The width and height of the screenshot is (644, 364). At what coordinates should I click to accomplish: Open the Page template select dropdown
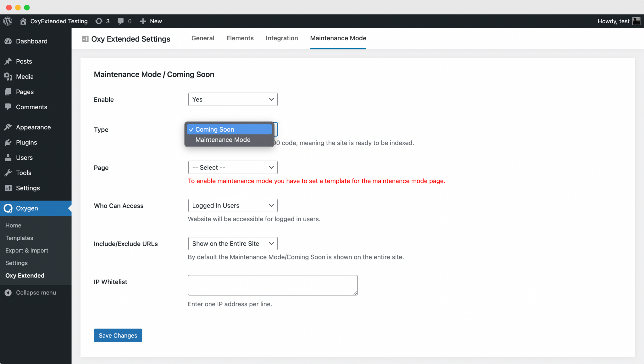(x=232, y=167)
